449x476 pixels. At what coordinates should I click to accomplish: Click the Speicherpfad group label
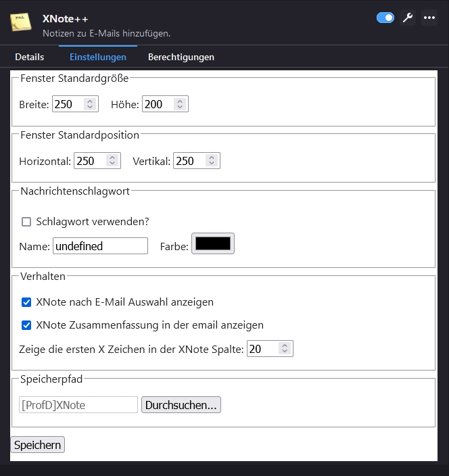click(51, 379)
